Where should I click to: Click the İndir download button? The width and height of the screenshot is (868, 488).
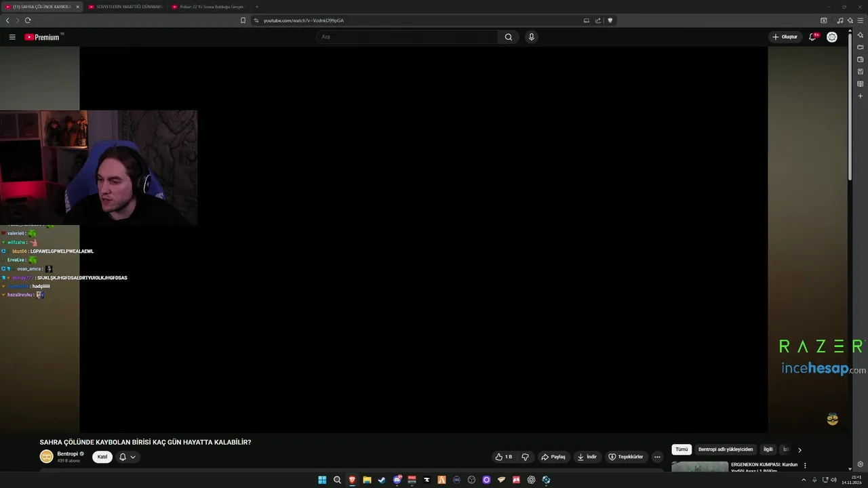pos(587,457)
